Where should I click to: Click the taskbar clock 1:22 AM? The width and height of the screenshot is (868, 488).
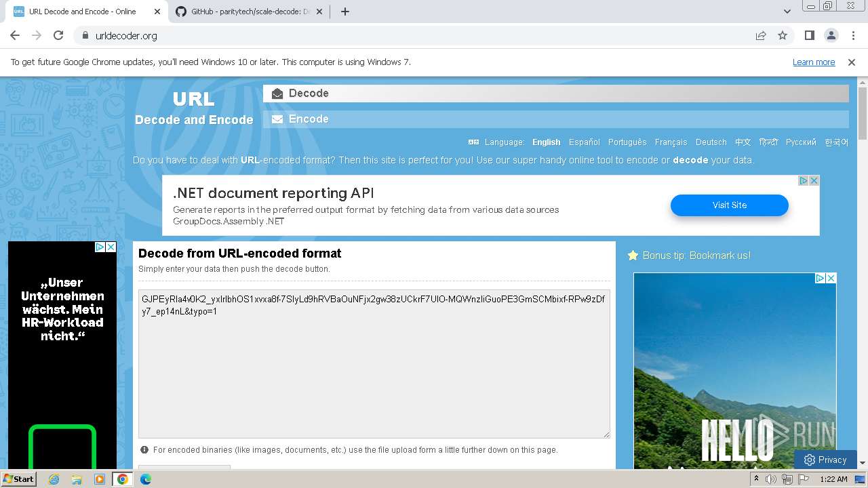point(833,479)
